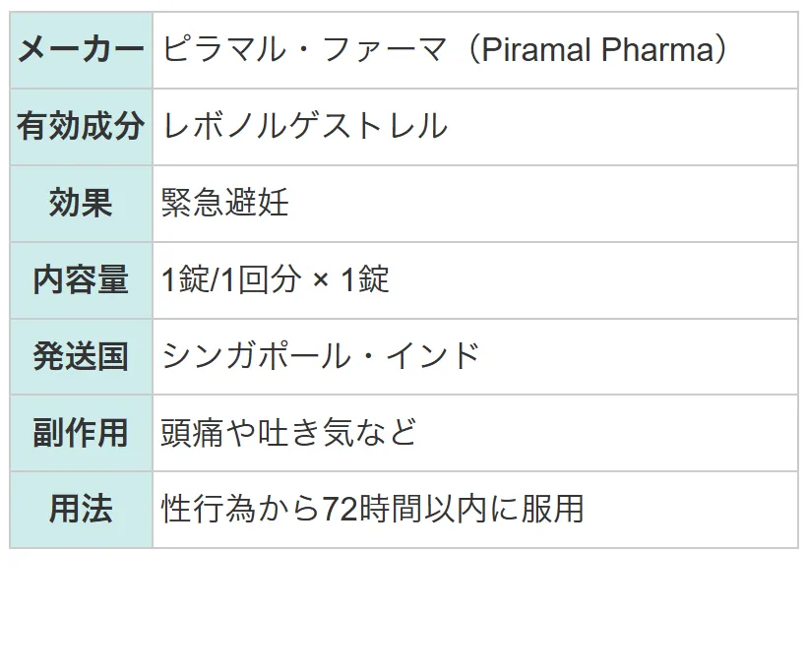The image size is (807, 672).
Task: Select the Piramal Pharma manufacturer text
Action: [599, 50]
